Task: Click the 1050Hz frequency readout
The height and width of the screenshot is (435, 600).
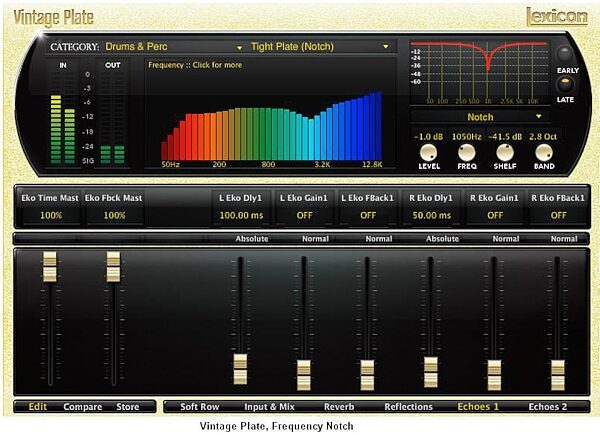Action: [466, 137]
